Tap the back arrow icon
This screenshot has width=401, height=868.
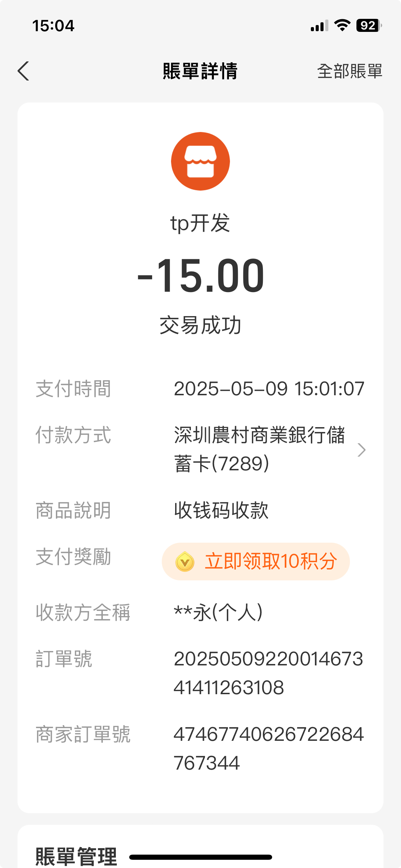pyautogui.click(x=23, y=71)
